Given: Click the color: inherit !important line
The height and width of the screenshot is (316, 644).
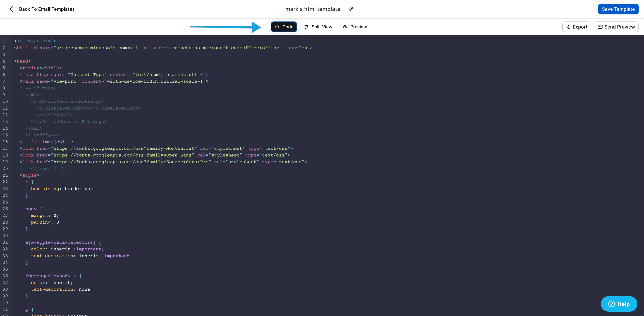Looking at the screenshot, I should (67, 249).
